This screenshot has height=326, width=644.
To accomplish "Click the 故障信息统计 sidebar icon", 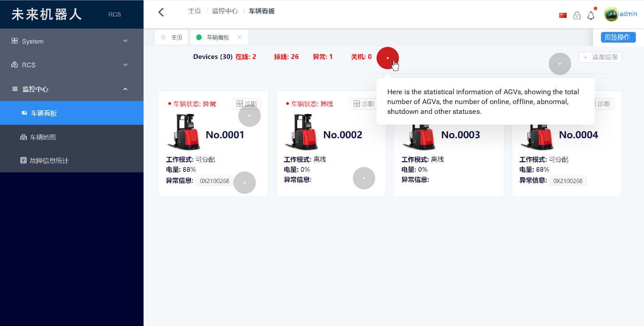I will click(24, 160).
